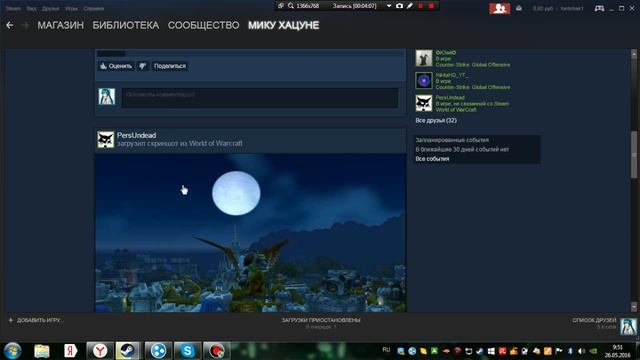Open the МИКУ ХАЦУНЕ profile tab
This screenshot has width=640, height=360.
[x=284, y=25]
